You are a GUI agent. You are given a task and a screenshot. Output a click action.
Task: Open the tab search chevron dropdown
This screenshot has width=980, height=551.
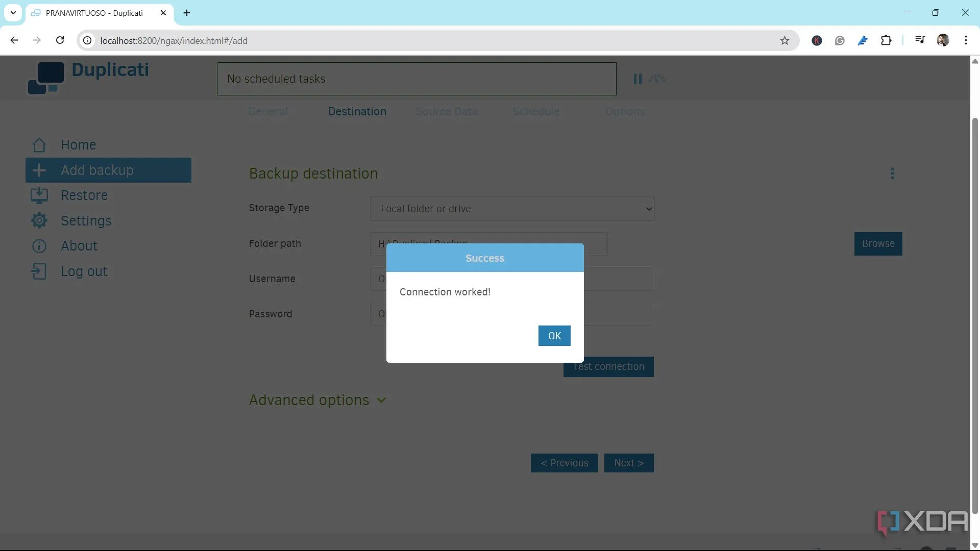(13, 13)
